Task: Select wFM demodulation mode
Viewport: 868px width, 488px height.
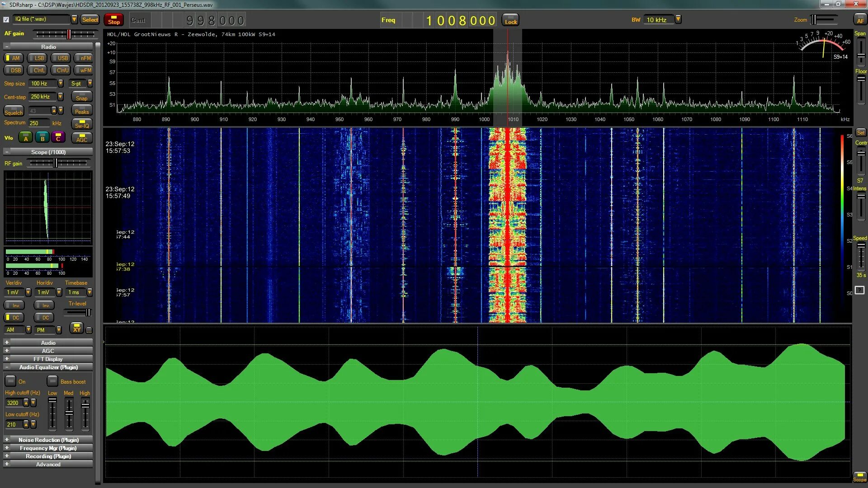Action: tap(84, 70)
